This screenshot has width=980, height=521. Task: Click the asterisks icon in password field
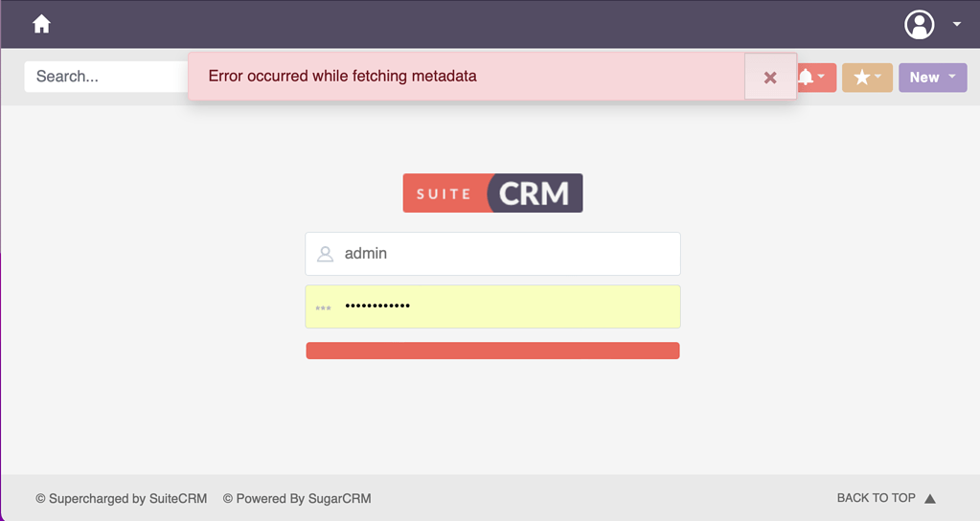pos(324,307)
